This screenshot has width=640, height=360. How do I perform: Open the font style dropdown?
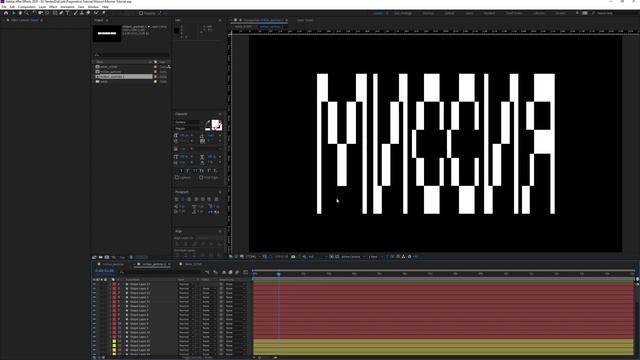189,128
